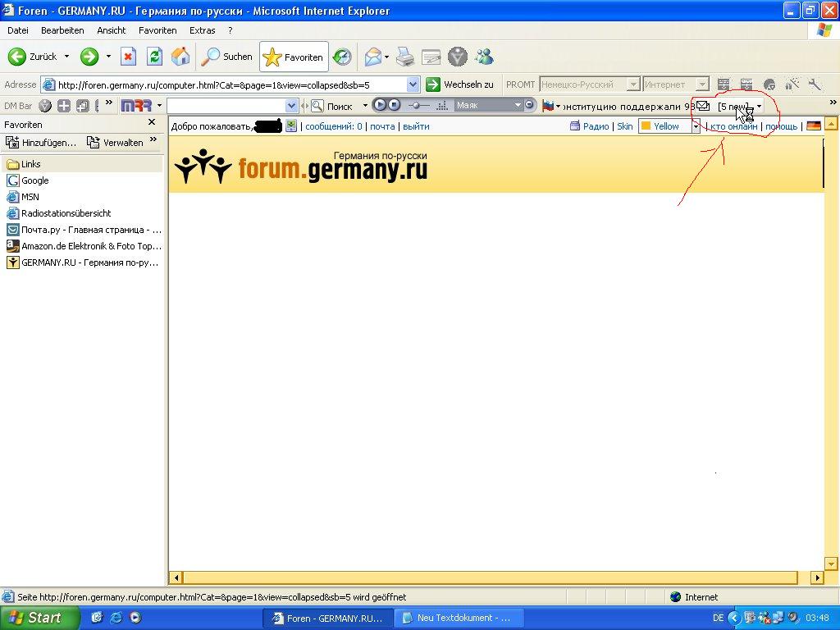840x630 pixels.
Task: Click Verwalten to organize favorites
Action: tap(115, 143)
